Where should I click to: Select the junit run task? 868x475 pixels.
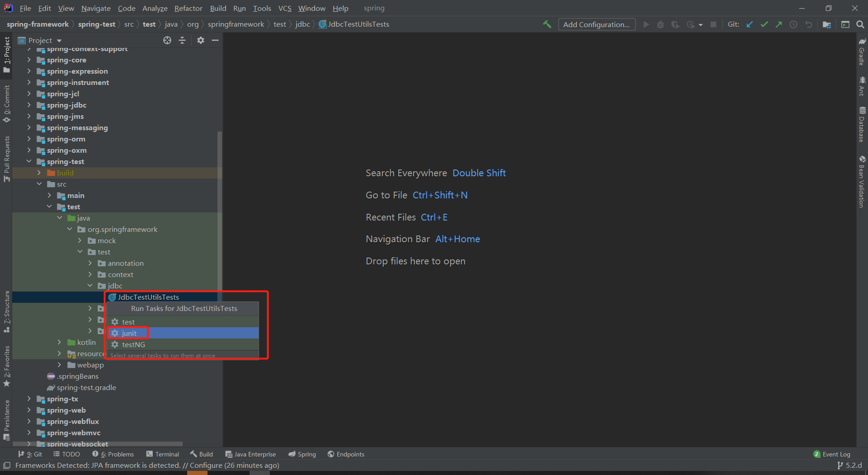(183, 333)
